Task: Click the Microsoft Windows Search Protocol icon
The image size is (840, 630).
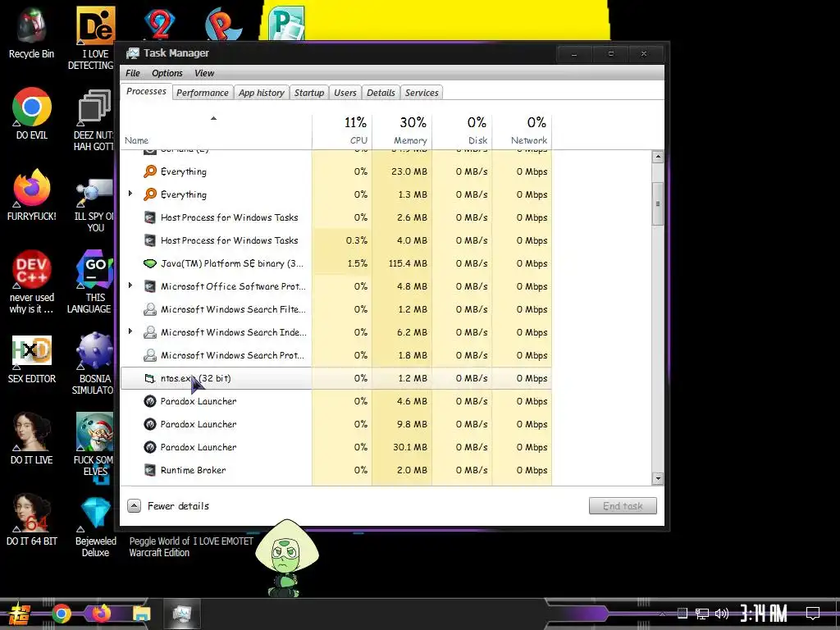Action: point(150,355)
